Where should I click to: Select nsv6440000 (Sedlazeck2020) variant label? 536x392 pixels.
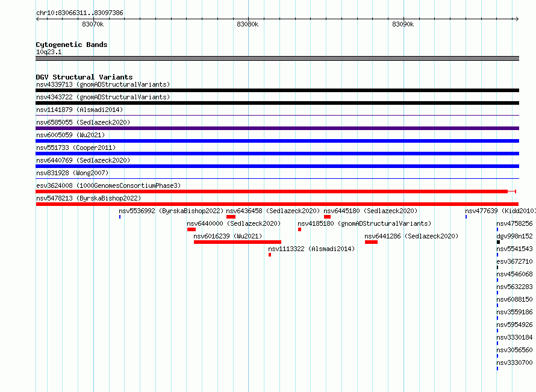point(234,223)
